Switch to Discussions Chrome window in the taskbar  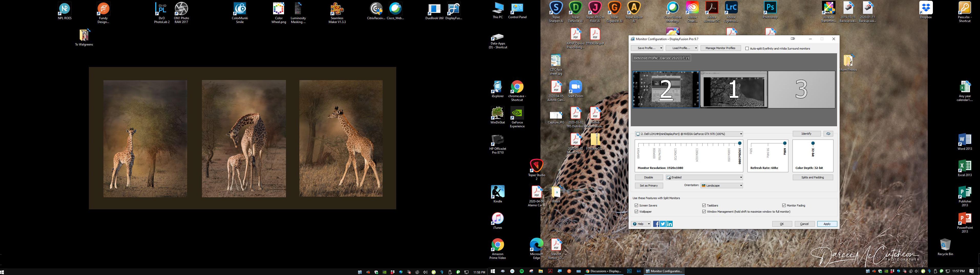click(604, 271)
